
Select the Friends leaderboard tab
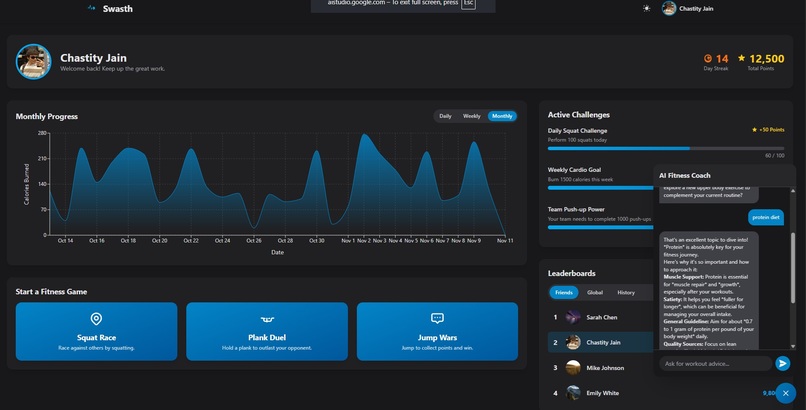(x=564, y=292)
